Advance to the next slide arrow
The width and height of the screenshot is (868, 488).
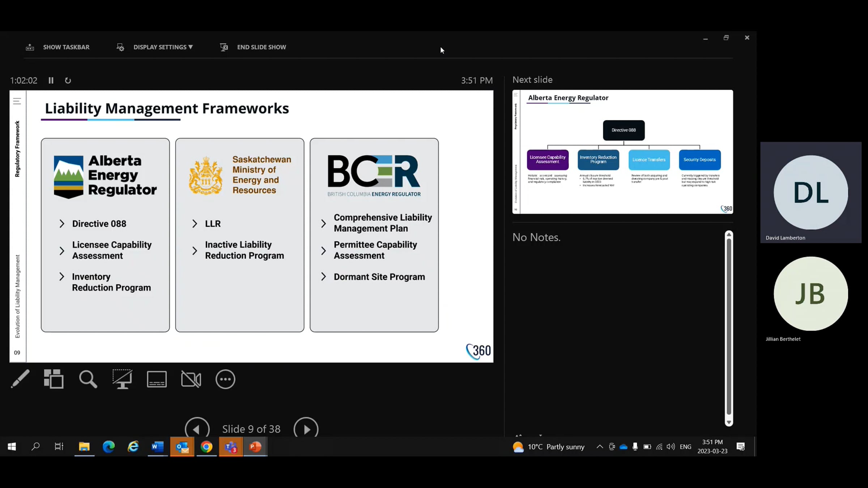pos(306,429)
